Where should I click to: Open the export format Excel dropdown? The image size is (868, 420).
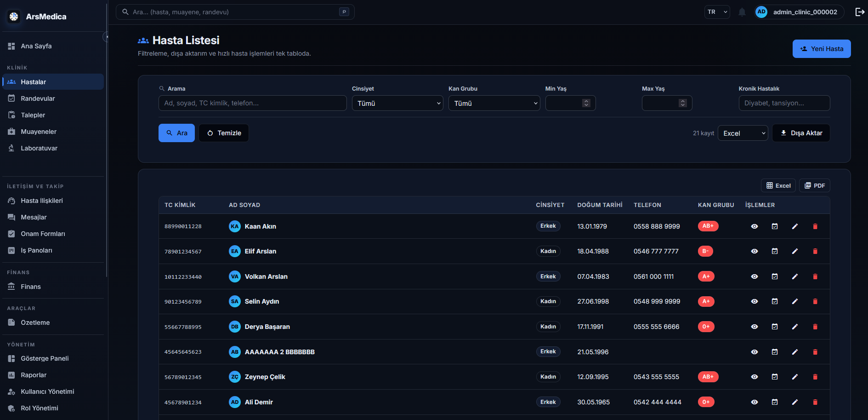click(743, 133)
